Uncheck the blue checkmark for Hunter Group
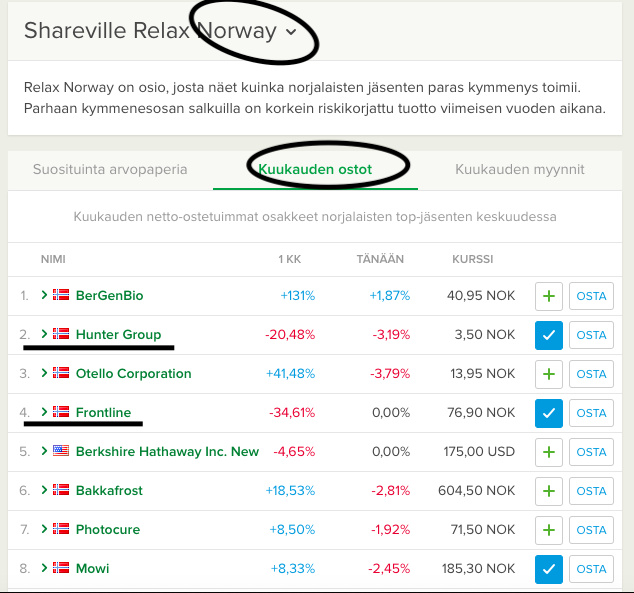The image size is (634, 593). (x=549, y=335)
